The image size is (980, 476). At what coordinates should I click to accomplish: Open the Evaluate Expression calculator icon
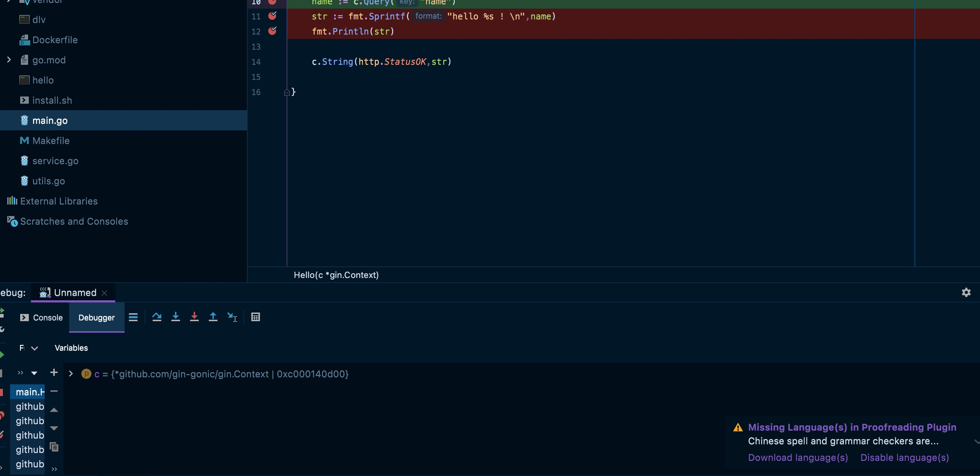256,316
